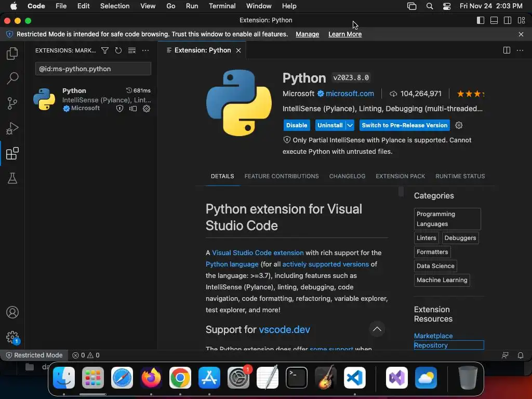This screenshot has width=532, height=399.
Task: Show errors and warnings count in status bar
Action: click(x=86, y=355)
